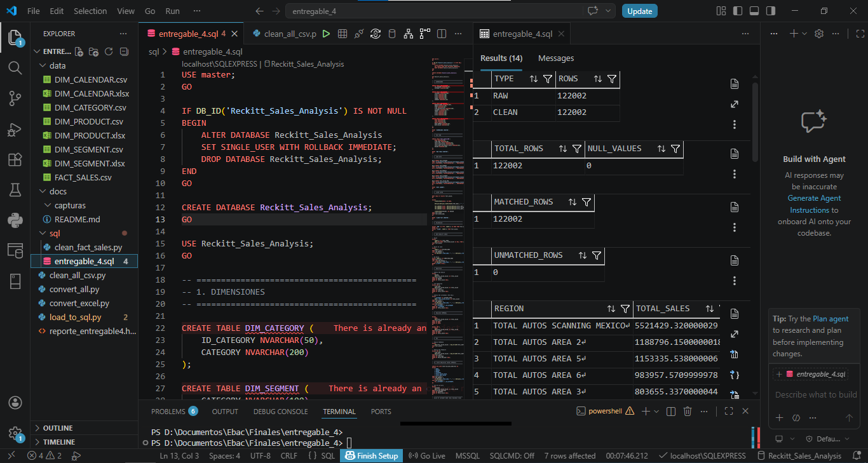Screen dimensions: 868x463
Task: Create a new file in Explorer
Action: point(79,51)
